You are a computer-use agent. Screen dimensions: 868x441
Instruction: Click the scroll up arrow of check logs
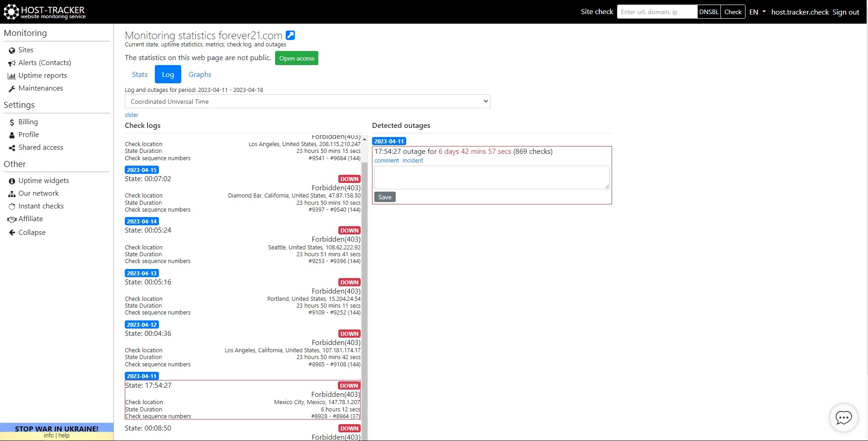[365, 139]
